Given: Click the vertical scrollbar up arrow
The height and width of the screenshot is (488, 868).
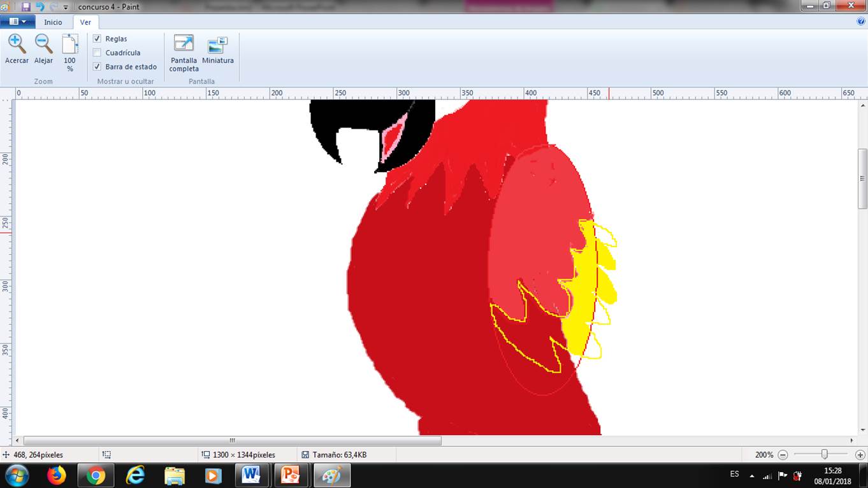Looking at the screenshot, I should pos(863,104).
